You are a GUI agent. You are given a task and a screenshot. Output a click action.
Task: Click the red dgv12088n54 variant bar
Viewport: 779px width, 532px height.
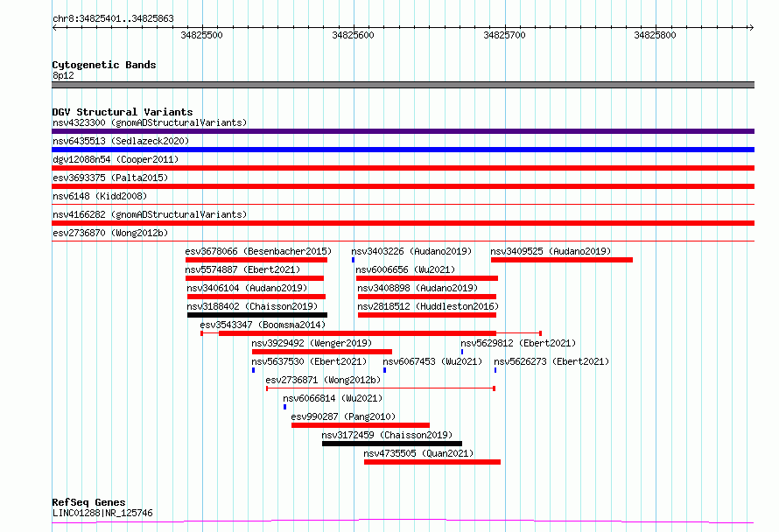click(403, 168)
